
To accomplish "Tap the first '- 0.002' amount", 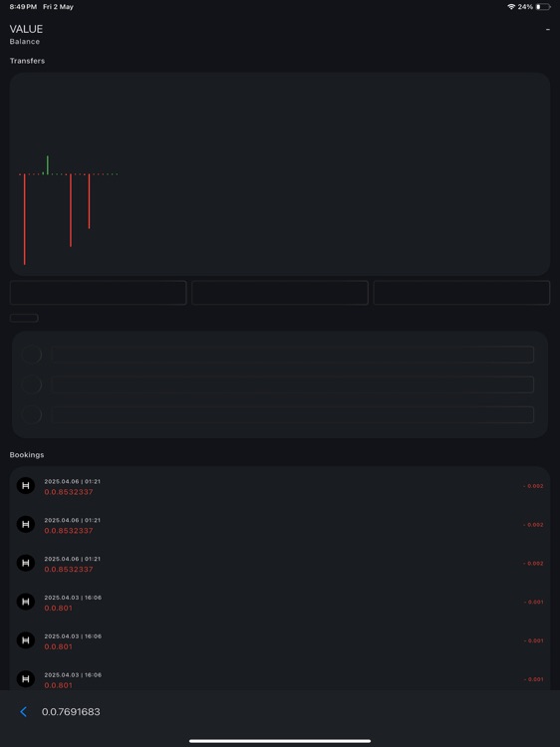I will pyautogui.click(x=533, y=486).
